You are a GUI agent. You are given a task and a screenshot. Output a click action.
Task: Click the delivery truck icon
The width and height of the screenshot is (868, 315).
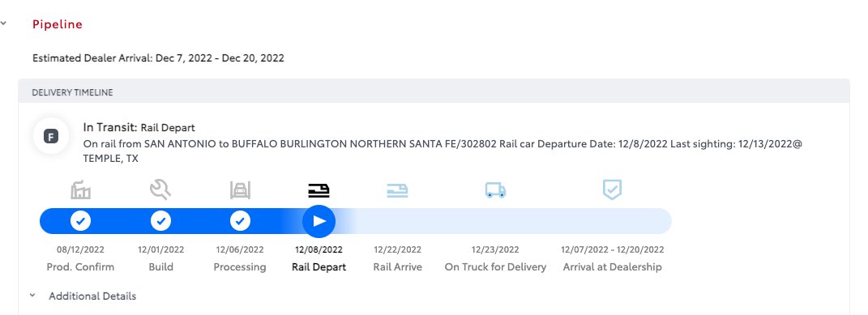point(495,190)
